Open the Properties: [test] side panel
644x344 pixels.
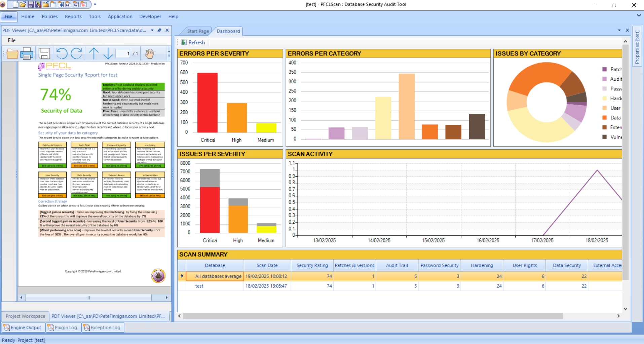[637, 47]
